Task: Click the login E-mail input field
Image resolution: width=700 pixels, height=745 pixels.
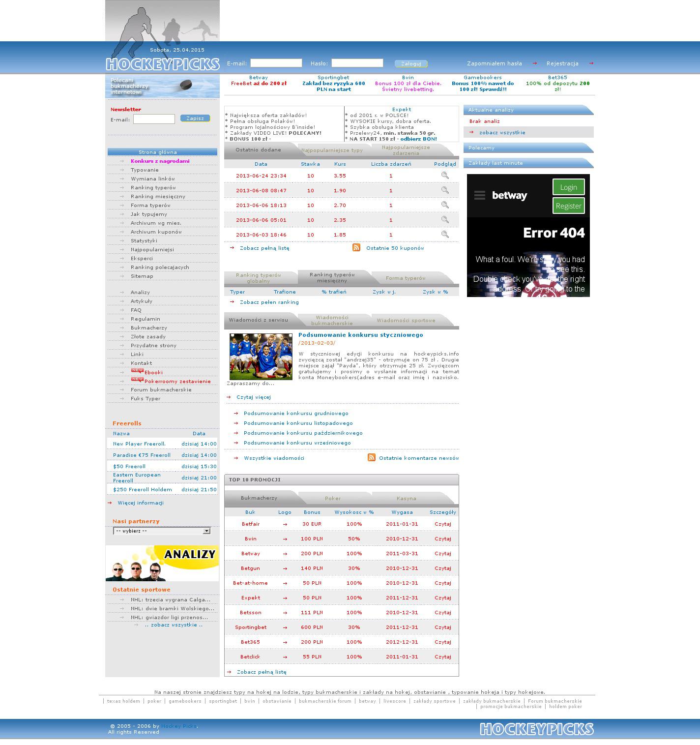Action: click(x=276, y=63)
